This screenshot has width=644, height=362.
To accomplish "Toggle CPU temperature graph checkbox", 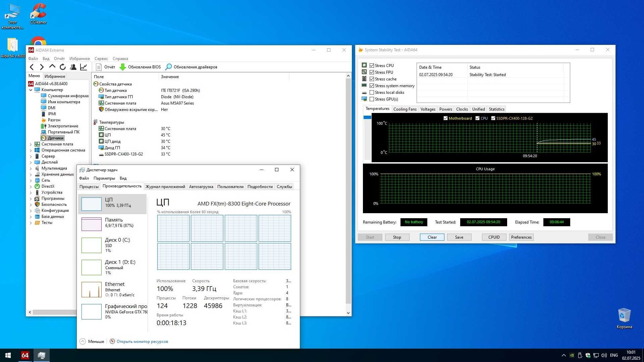I will (x=477, y=118).
